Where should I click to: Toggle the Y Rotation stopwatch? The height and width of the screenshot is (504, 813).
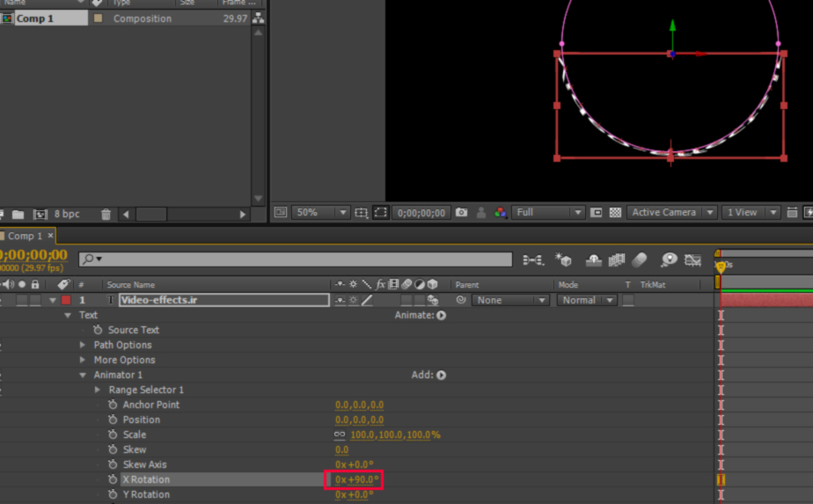point(113,494)
